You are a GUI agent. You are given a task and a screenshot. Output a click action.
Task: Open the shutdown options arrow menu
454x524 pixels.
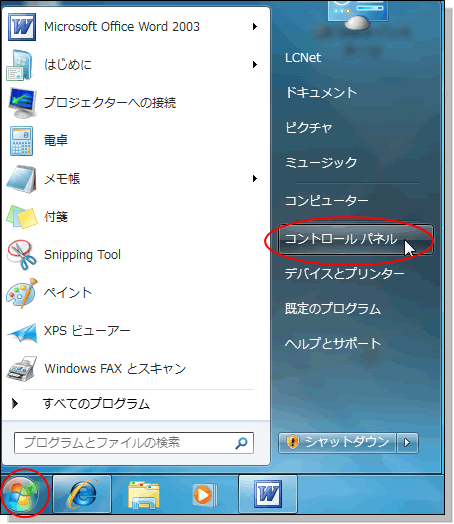407,443
